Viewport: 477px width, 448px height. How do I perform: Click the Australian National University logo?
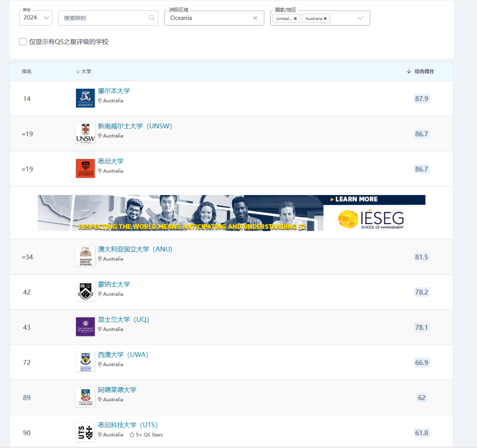85,256
